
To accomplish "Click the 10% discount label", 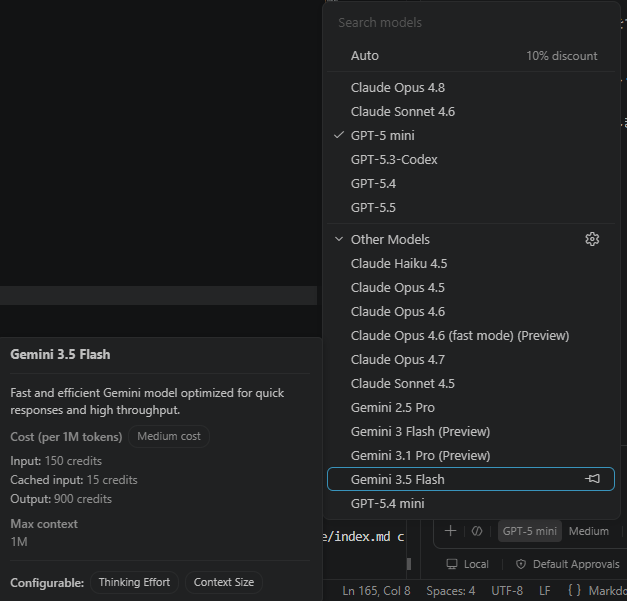I will tap(561, 56).
